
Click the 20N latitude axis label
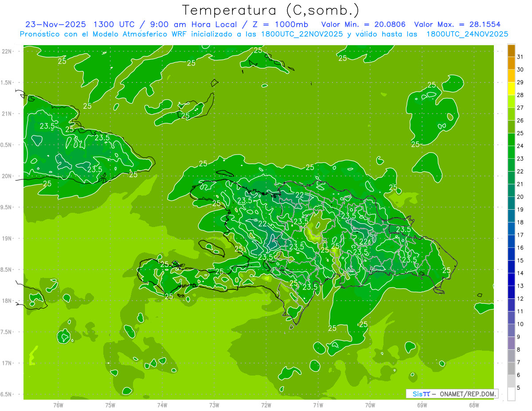point(8,176)
